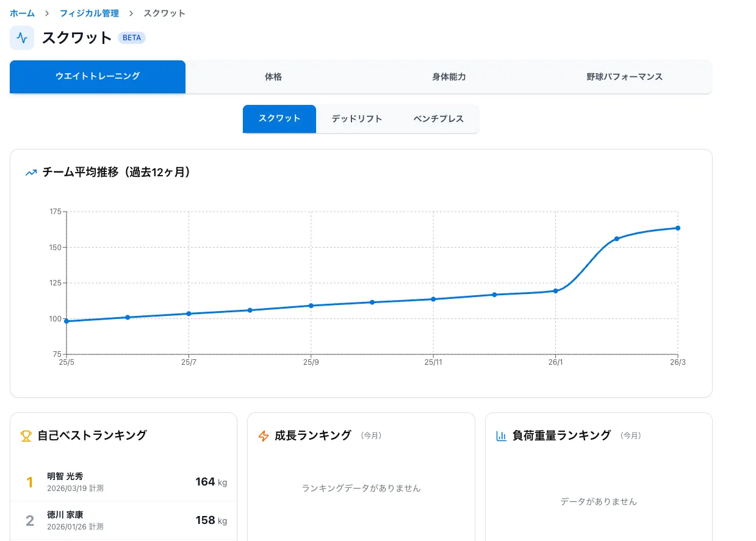Click the BETA badge next to the title

pos(131,38)
